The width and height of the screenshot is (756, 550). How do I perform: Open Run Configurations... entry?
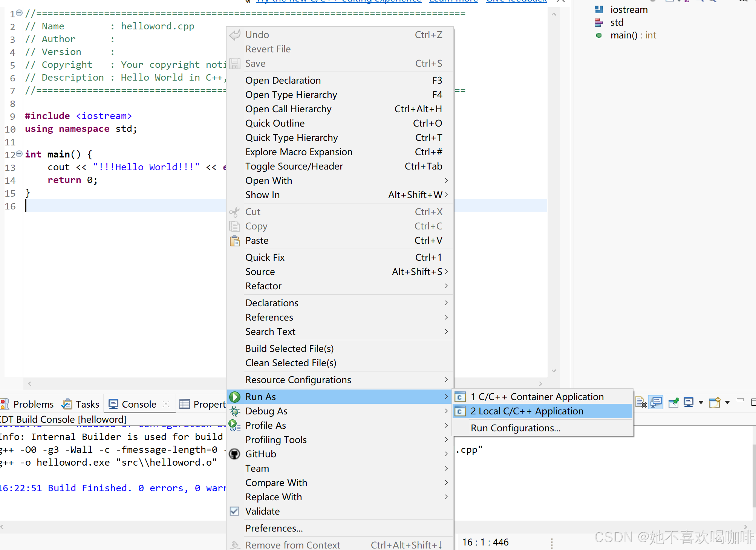[x=515, y=428]
